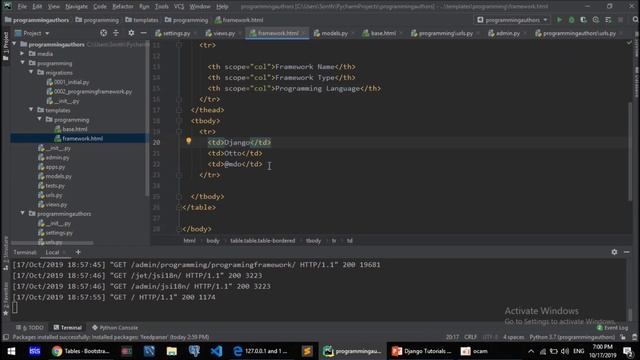Screen dimensions: 640x360
Task: Toggle the Favorites side tool button
Action: pos(5,299)
